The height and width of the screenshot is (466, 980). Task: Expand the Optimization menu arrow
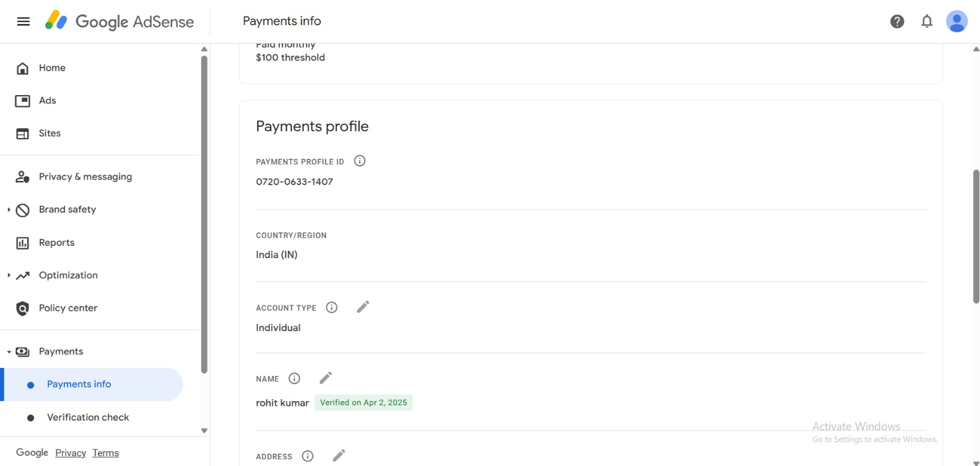click(x=9, y=275)
